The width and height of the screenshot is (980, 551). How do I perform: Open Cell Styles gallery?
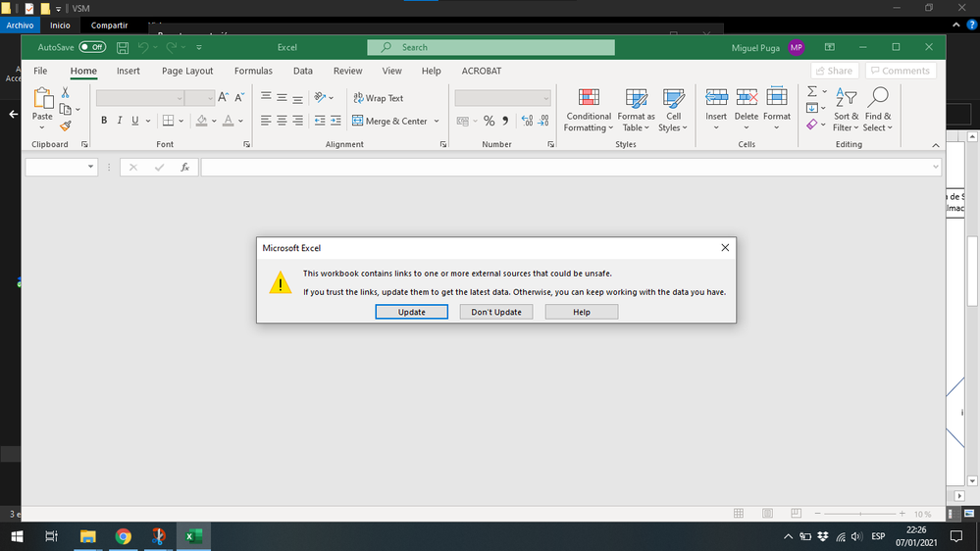673,110
